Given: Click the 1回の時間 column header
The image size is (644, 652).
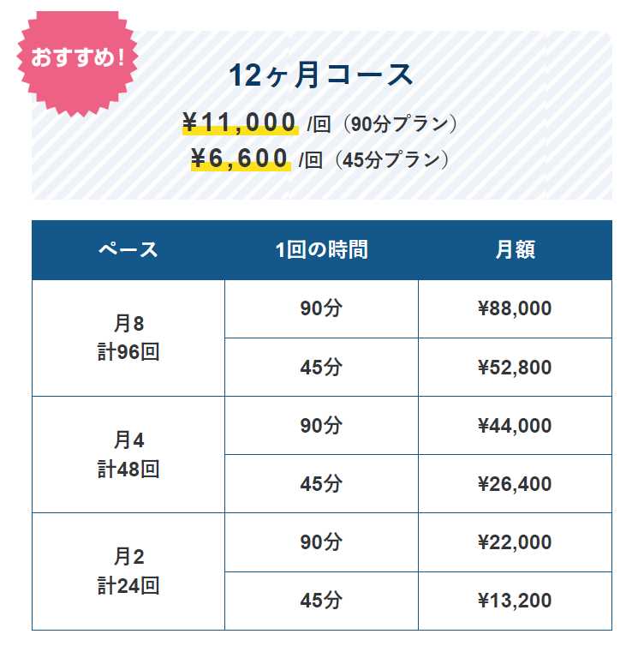Looking at the screenshot, I should [321, 250].
